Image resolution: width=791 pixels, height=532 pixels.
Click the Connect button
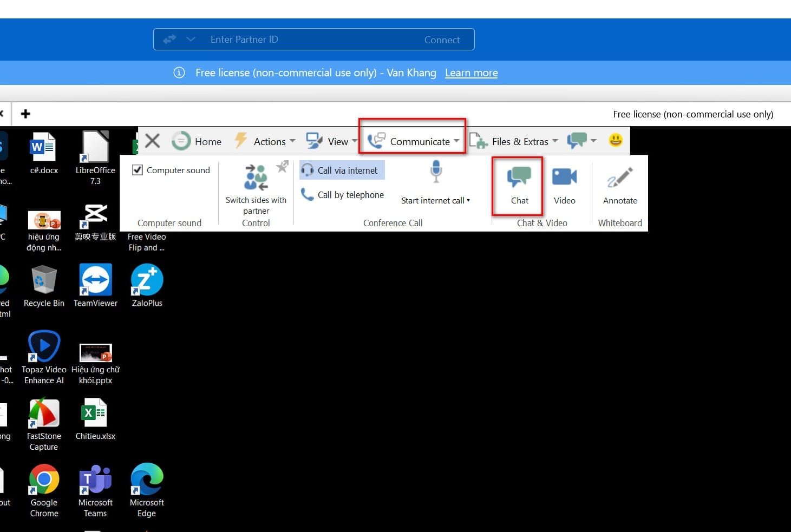(442, 40)
